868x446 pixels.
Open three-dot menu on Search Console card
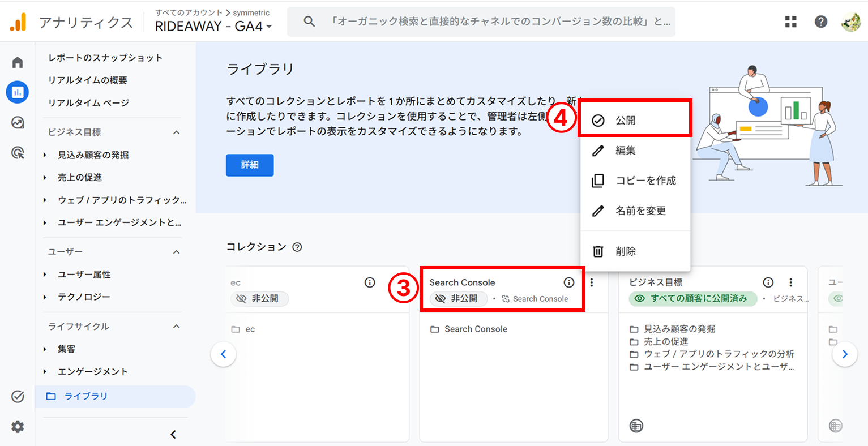pyautogui.click(x=592, y=282)
